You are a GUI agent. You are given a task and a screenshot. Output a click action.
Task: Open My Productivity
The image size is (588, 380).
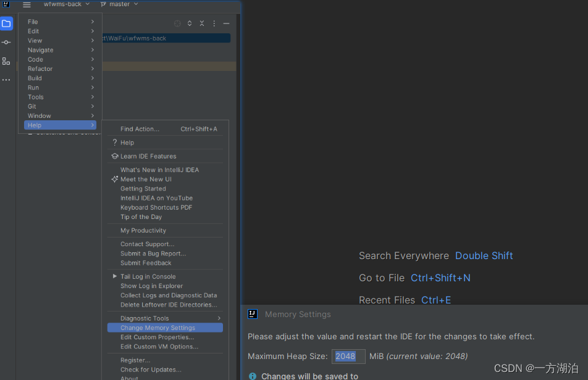point(165,231)
